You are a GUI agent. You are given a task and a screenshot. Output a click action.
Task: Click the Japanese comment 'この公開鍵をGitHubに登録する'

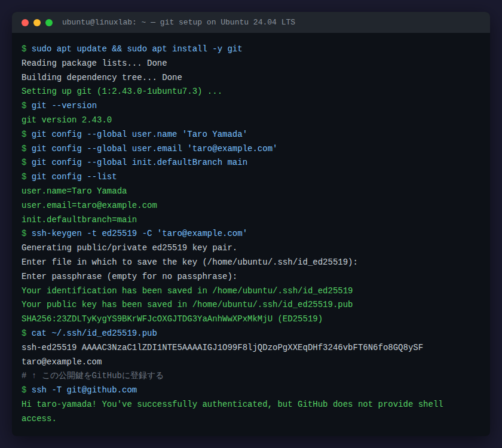(102, 375)
